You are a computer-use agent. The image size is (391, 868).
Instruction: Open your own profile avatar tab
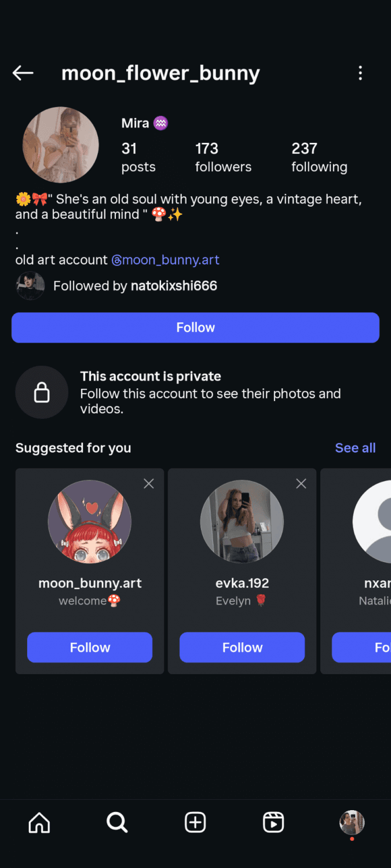point(352,822)
